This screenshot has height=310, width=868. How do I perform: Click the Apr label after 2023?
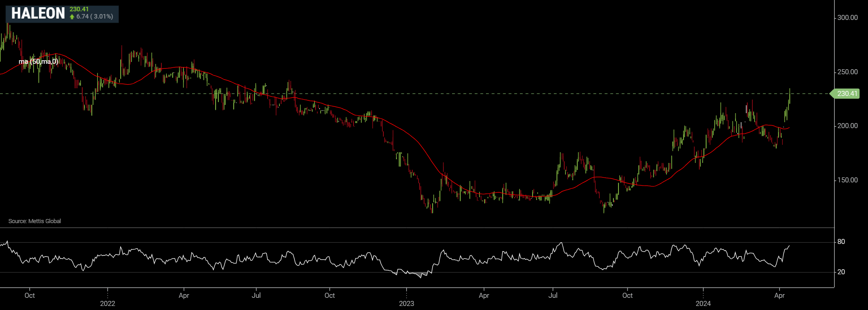[484, 296]
